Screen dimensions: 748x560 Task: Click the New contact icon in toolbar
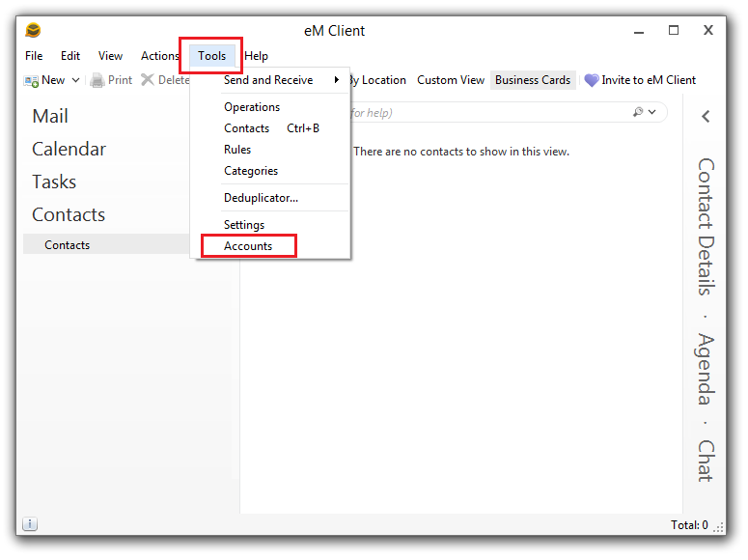click(32, 81)
